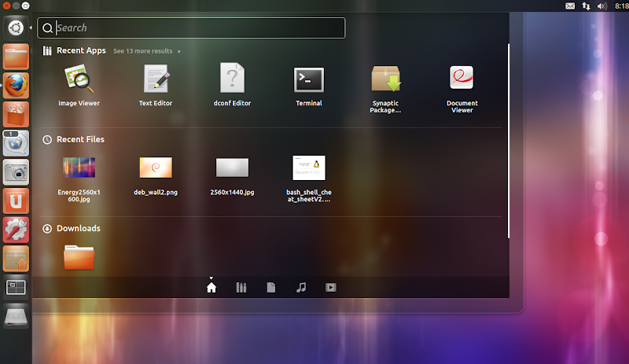Open deb_wall2.png recent file
This screenshot has width=629, height=364.
(156, 176)
